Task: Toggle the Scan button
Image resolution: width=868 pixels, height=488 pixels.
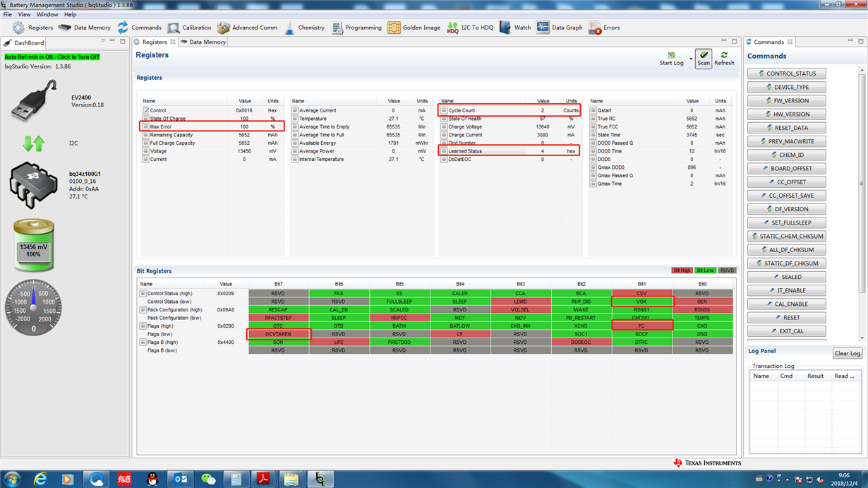Action: (704, 59)
